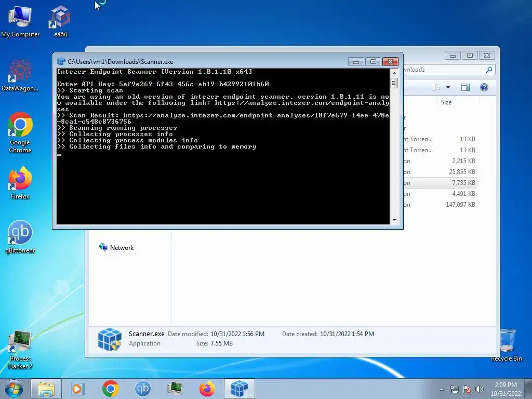Screen dimensions: 532x399
Task: Change Explorer view mode icon
Action: (436, 87)
